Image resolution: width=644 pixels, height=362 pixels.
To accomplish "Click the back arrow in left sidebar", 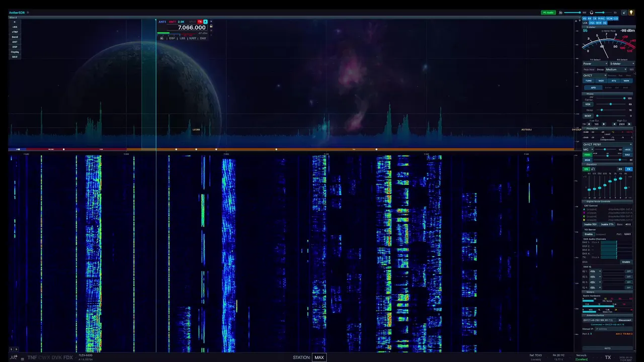I will (15, 22).
